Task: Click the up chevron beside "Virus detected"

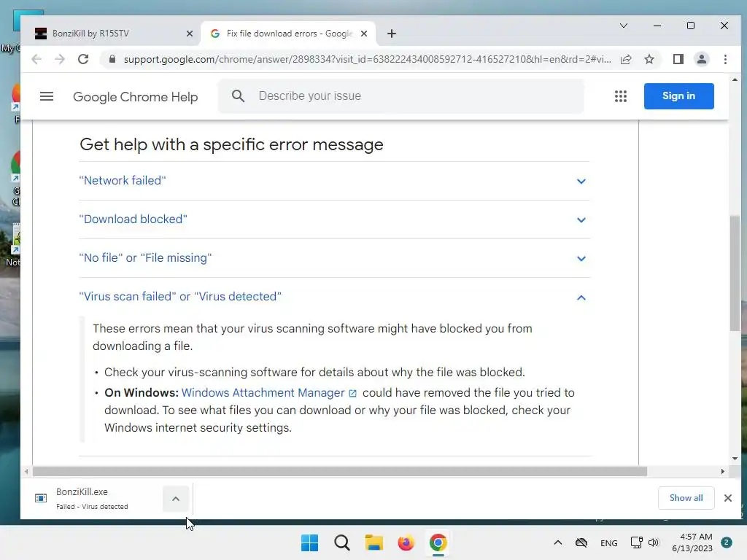Action: pyautogui.click(x=581, y=297)
